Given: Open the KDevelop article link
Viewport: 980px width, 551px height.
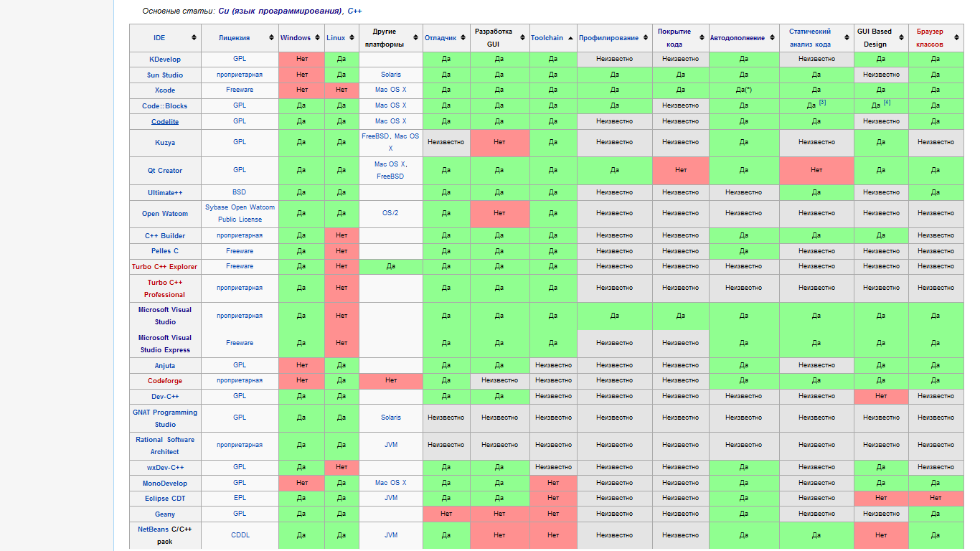Looking at the screenshot, I should click(165, 60).
